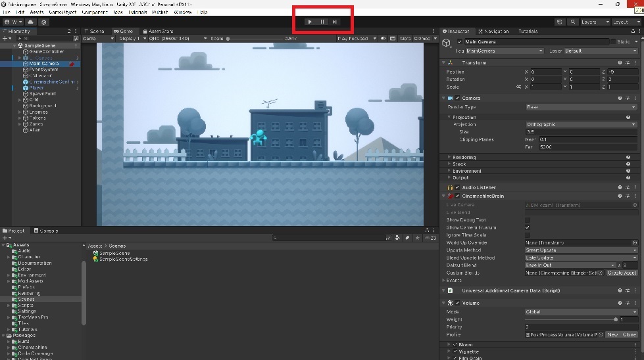644x360 pixels.
Task: Click the Clone profile button
Action: pyautogui.click(x=629, y=335)
